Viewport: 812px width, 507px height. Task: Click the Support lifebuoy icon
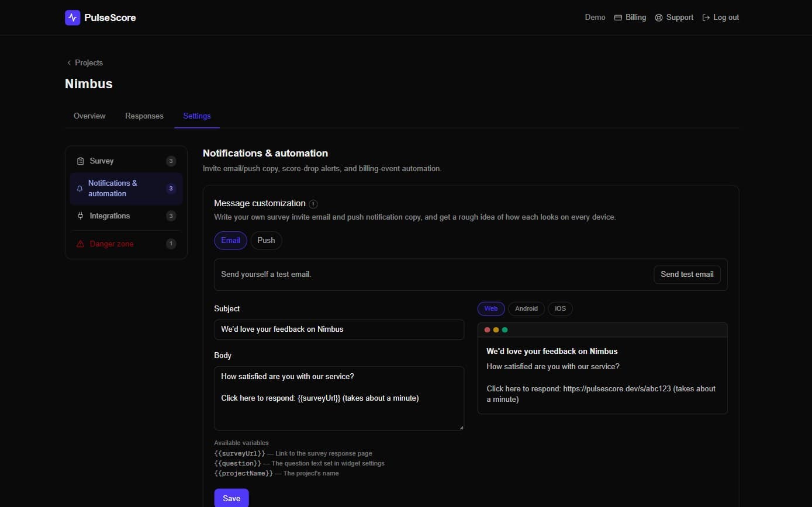tap(659, 18)
